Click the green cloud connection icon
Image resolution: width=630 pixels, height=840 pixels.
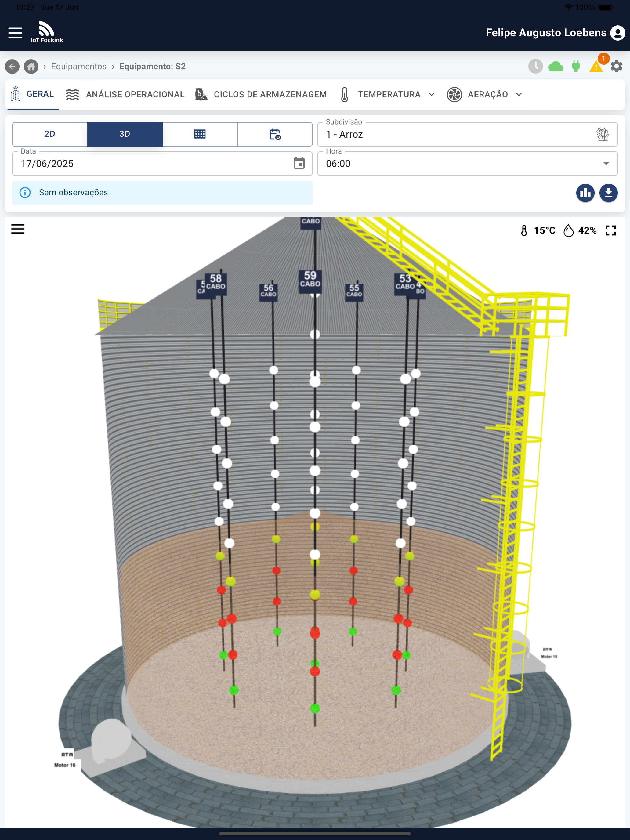click(x=556, y=67)
